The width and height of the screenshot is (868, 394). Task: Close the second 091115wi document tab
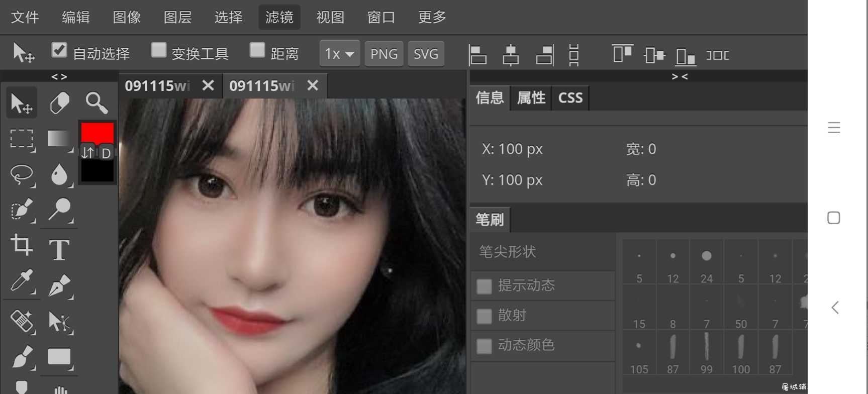coord(313,85)
